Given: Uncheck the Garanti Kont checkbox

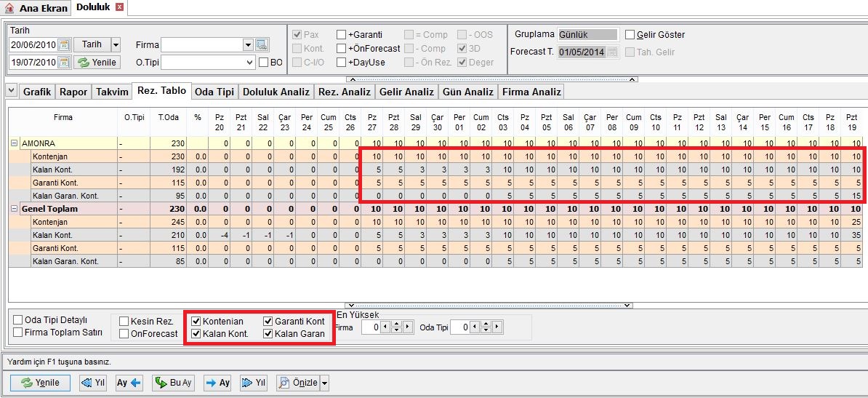Looking at the screenshot, I should (x=268, y=321).
